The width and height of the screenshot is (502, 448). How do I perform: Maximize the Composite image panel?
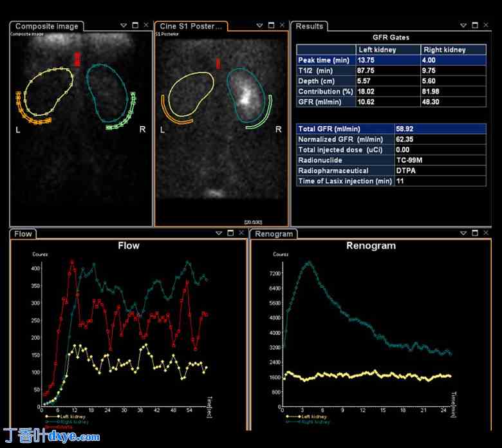click(x=135, y=26)
